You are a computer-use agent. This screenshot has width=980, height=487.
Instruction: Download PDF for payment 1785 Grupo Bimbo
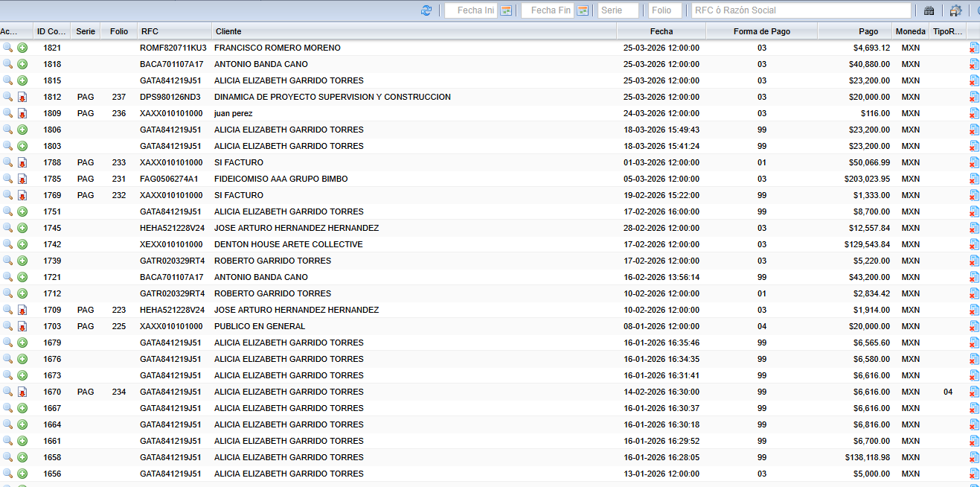click(x=22, y=179)
